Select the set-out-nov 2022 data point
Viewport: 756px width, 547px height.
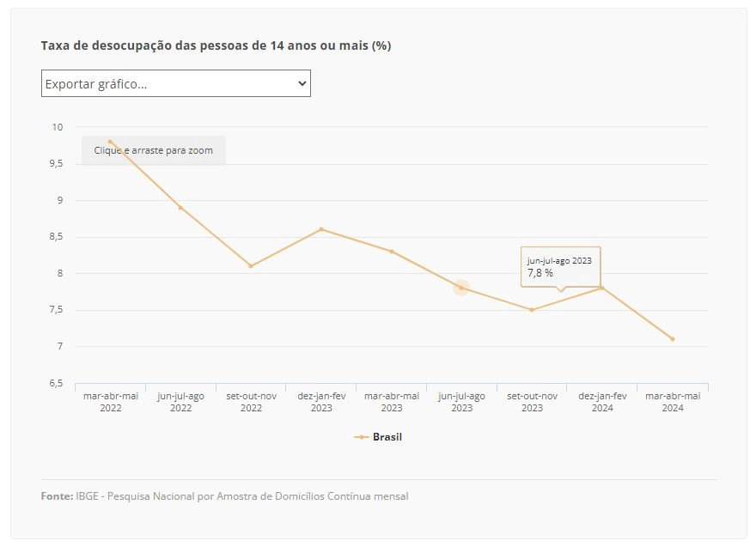251,266
